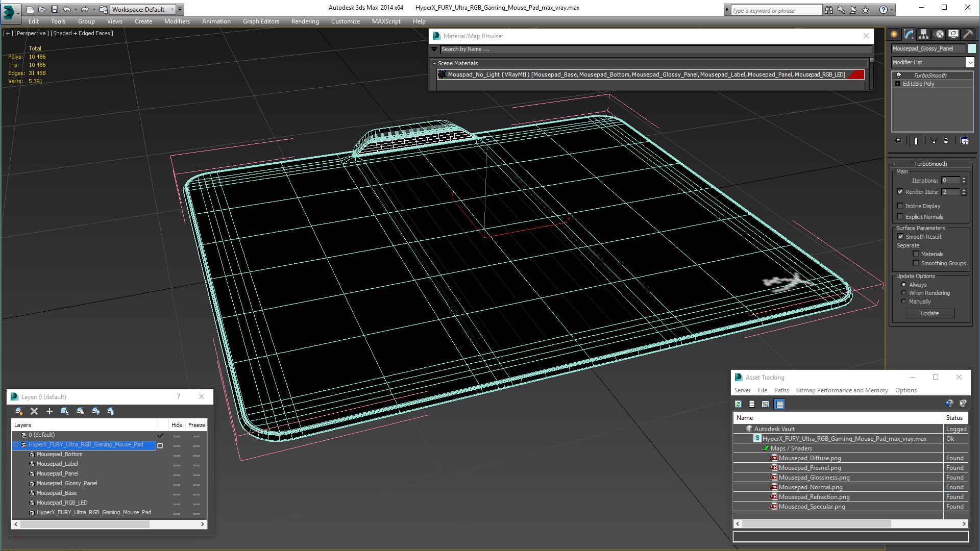The height and width of the screenshot is (551, 980).
Task: Expand the Editable Poly sub-object tree
Action: pyautogui.click(x=898, y=84)
